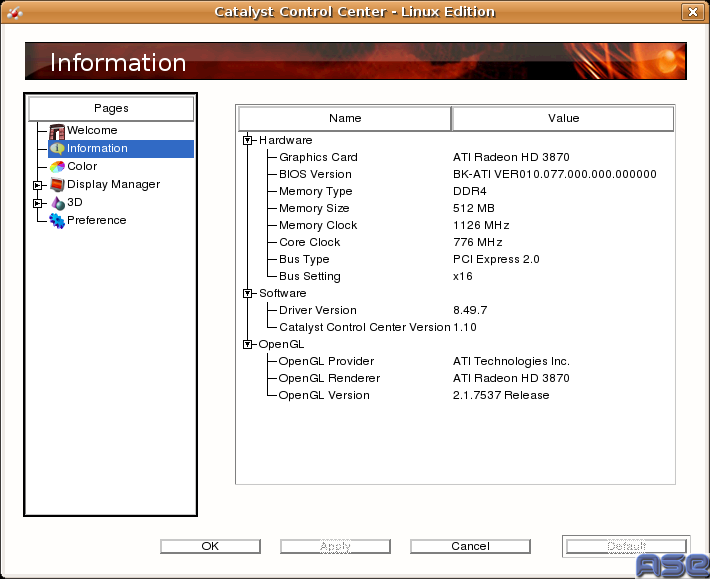
Task: Click the Welcome page icon
Action: point(57,131)
